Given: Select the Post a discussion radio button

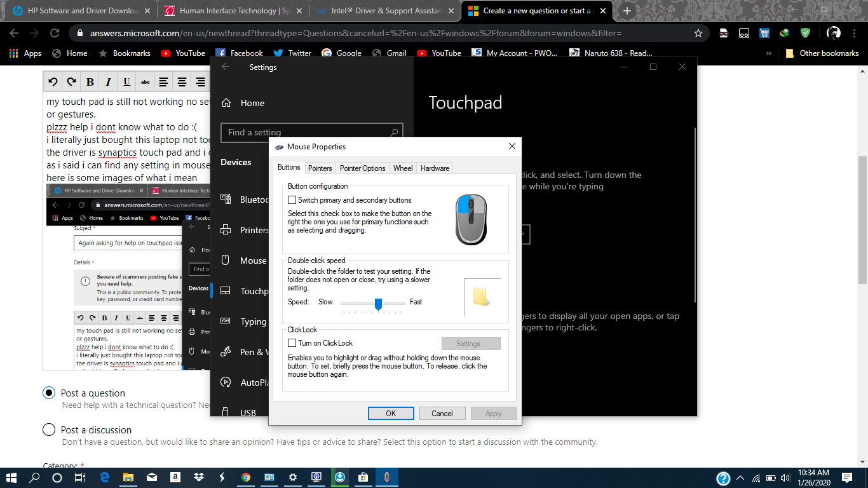Looking at the screenshot, I should (x=49, y=430).
